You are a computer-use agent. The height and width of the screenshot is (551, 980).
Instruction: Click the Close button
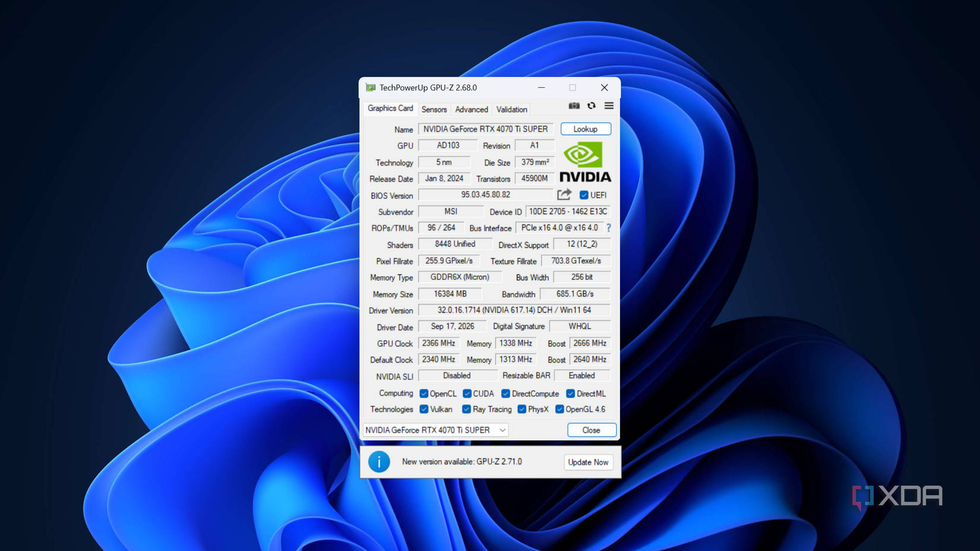tap(591, 430)
